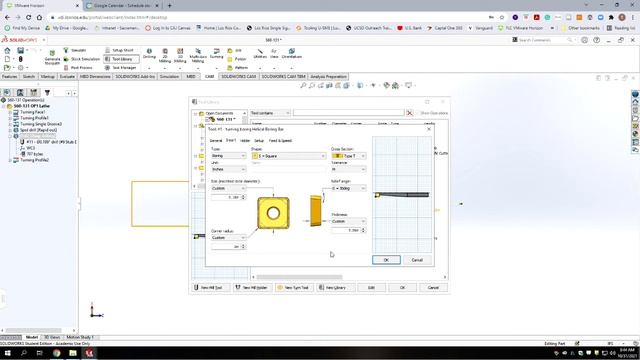The image size is (640, 360).
Task: Switch to the Features ribbon tab
Action: pos(10,76)
